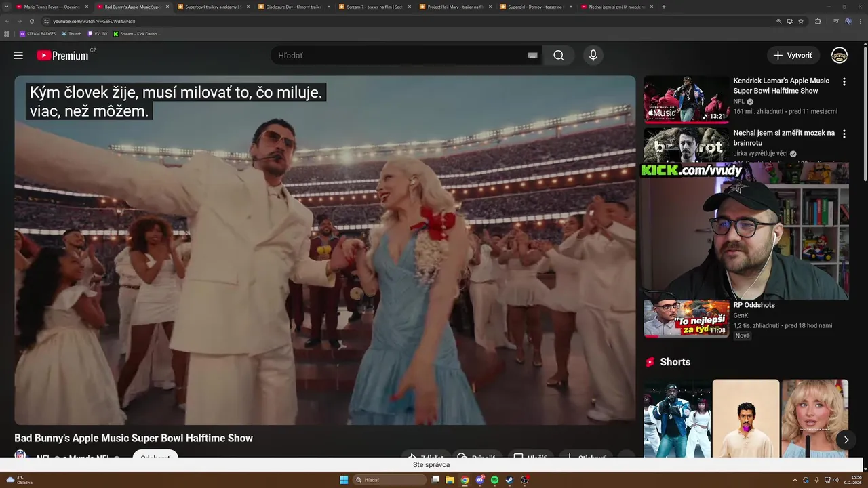Switch to the Disclosure Day trailer tab
This screenshot has width=868, height=488.
click(294, 7)
